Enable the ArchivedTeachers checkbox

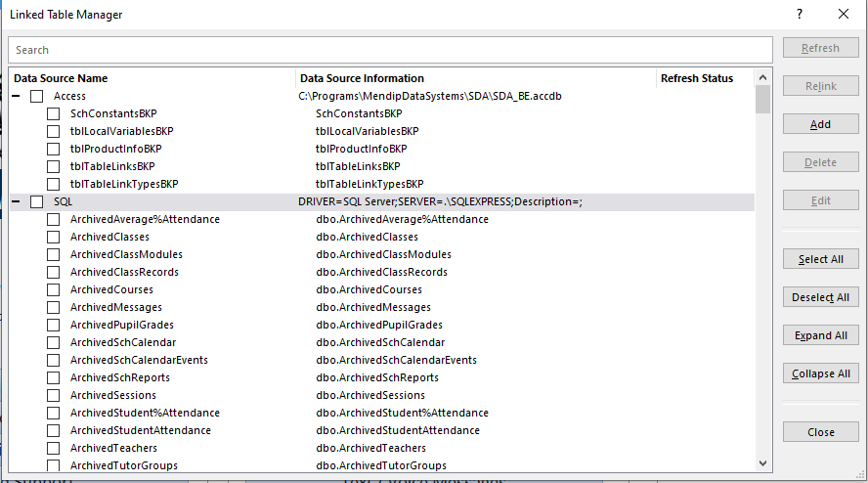[x=53, y=448]
